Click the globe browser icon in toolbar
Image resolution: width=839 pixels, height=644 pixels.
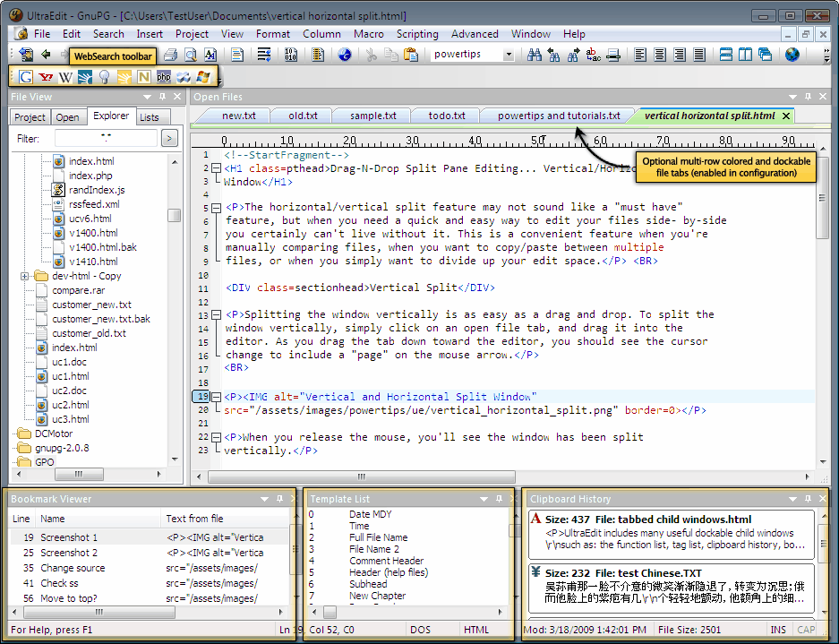[x=792, y=55]
